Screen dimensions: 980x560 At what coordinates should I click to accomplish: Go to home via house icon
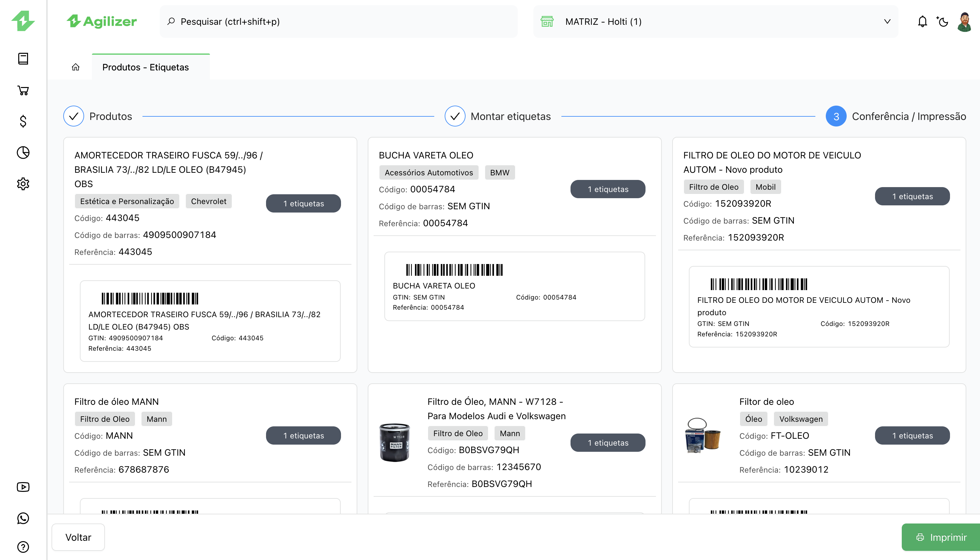(x=75, y=67)
